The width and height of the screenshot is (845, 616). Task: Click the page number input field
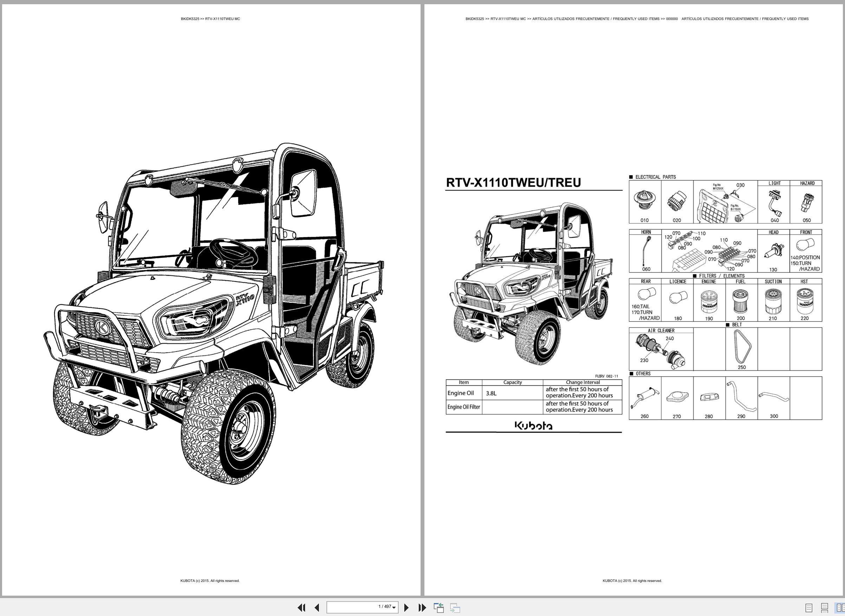pos(362,607)
